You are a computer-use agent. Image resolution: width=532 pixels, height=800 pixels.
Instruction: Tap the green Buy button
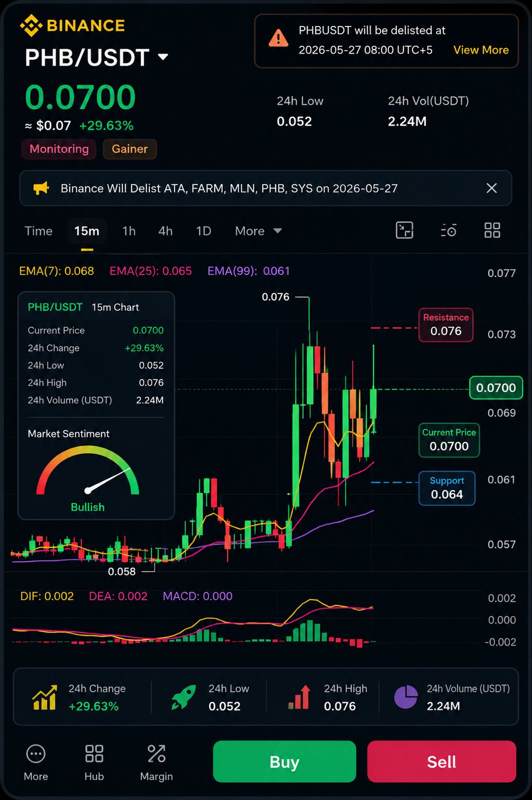[284, 761]
